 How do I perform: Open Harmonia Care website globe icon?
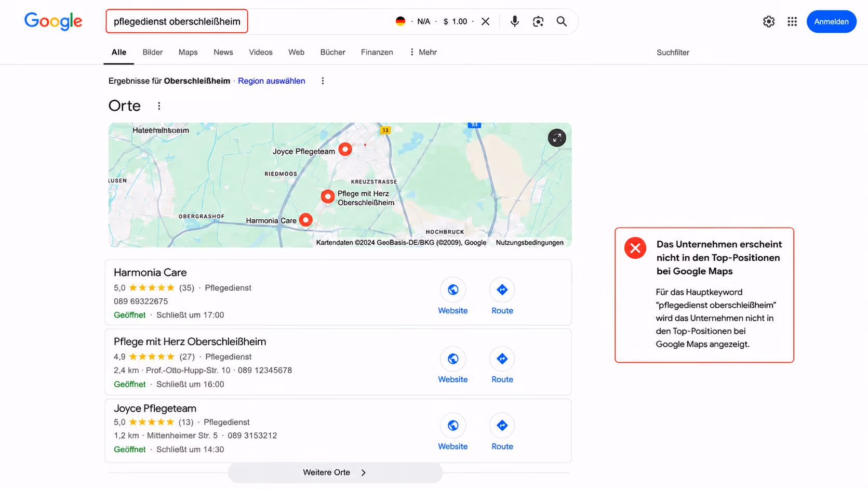point(453,289)
